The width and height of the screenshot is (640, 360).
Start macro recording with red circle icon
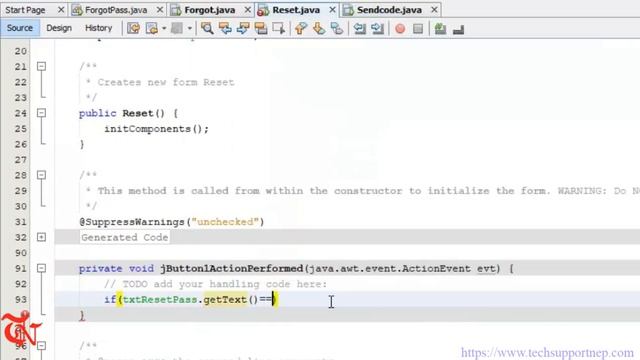(400, 28)
